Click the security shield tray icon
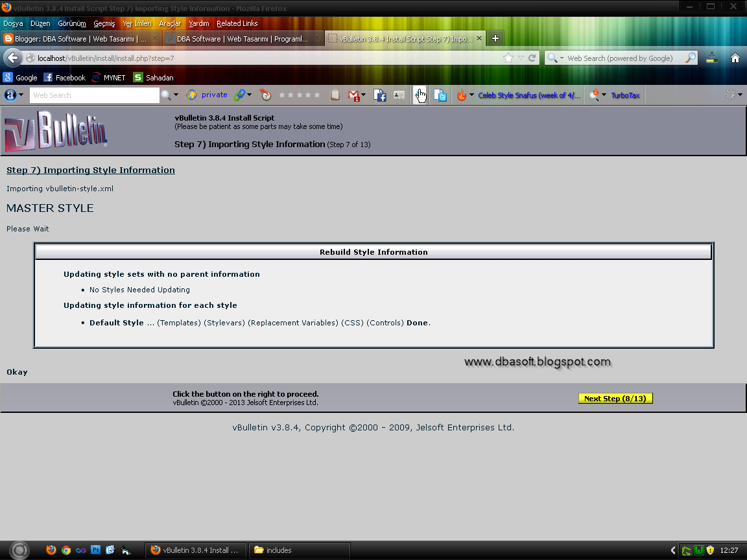This screenshot has height=560, width=747. [x=710, y=550]
